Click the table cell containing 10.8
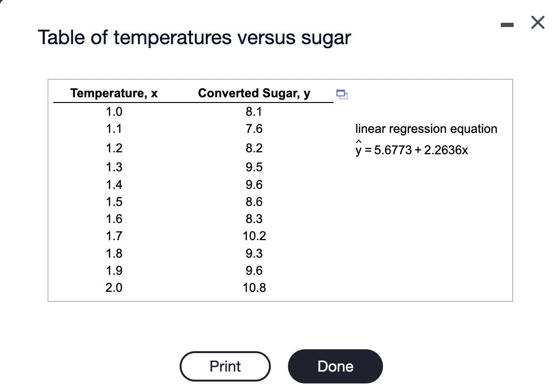Viewport: 555px width, 392px height. 254,288
